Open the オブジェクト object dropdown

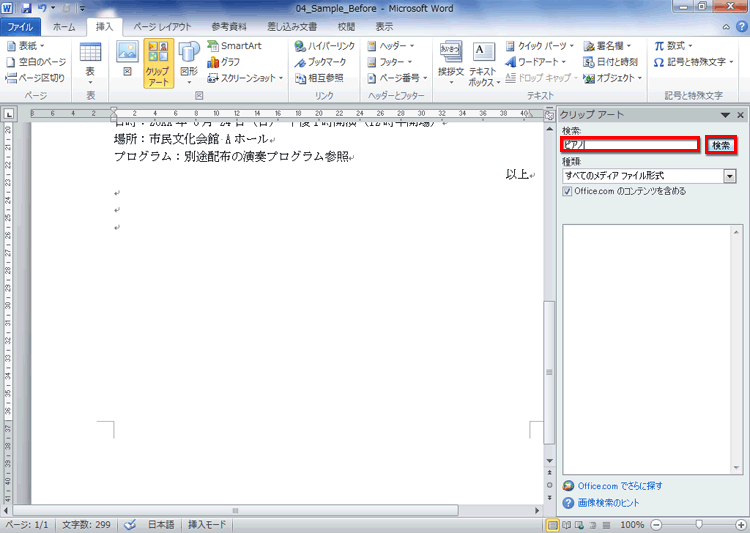click(x=613, y=78)
